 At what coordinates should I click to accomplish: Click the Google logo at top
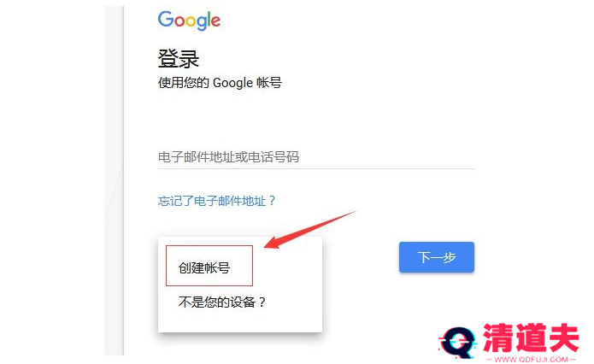[x=189, y=21]
